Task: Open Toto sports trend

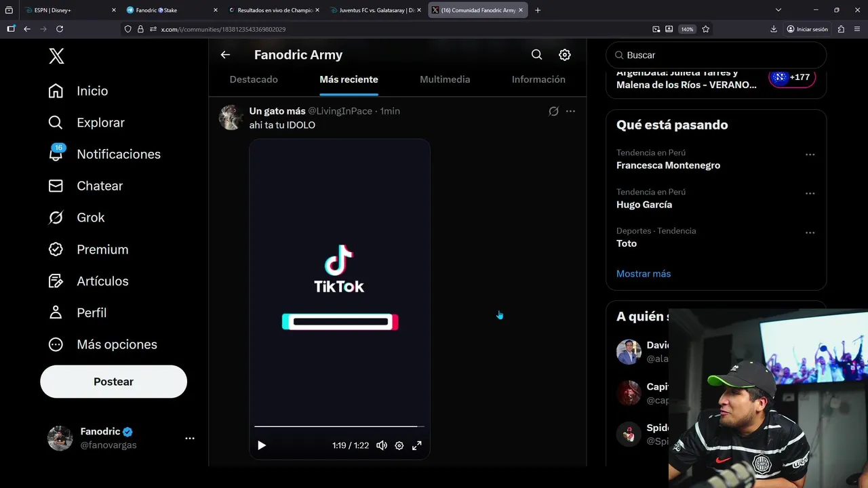Action: pyautogui.click(x=627, y=243)
